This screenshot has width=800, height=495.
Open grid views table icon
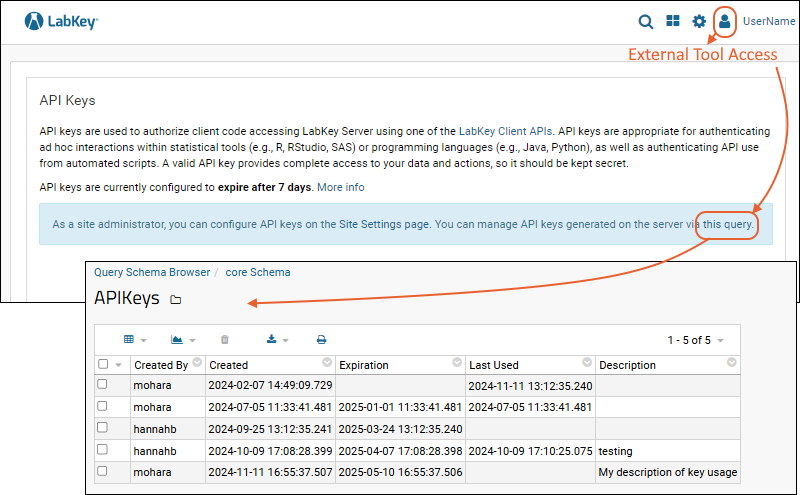tap(129, 339)
